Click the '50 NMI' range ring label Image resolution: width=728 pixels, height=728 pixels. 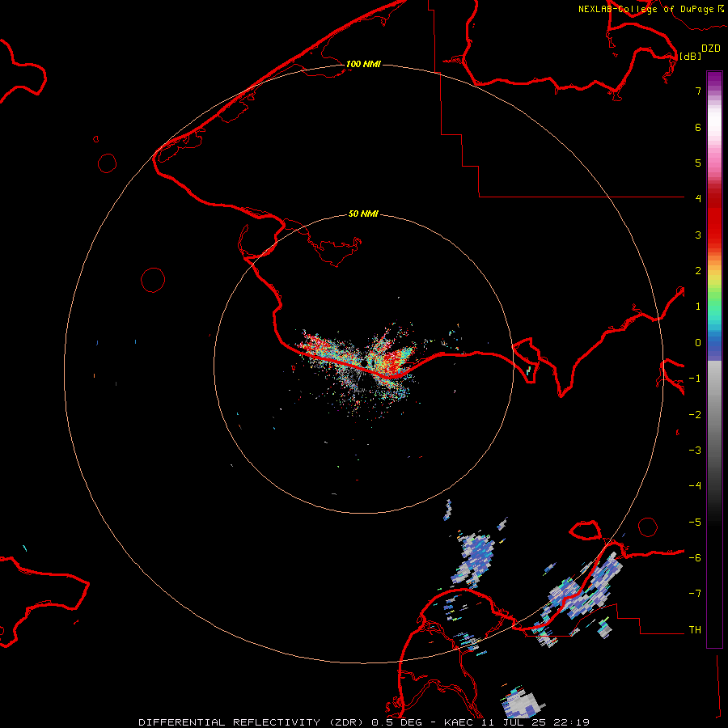pos(363,214)
